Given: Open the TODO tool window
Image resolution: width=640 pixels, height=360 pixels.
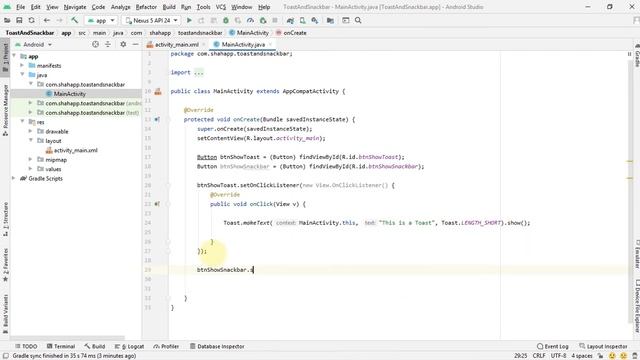Looking at the screenshot, I should coord(26,346).
